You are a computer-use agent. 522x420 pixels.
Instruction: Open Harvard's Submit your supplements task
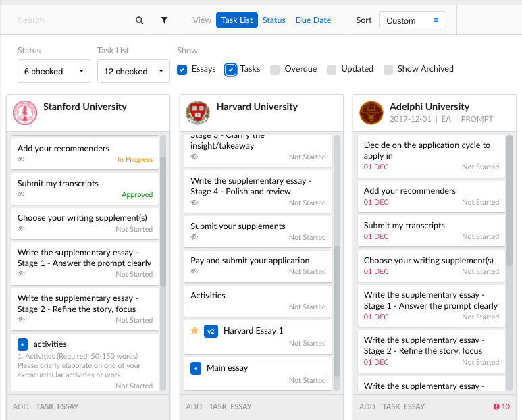259,232
